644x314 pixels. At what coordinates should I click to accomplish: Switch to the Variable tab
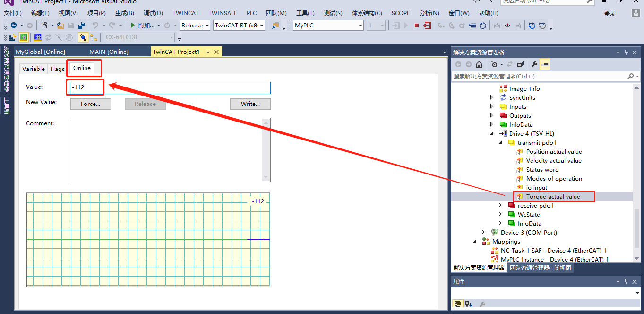click(34, 69)
